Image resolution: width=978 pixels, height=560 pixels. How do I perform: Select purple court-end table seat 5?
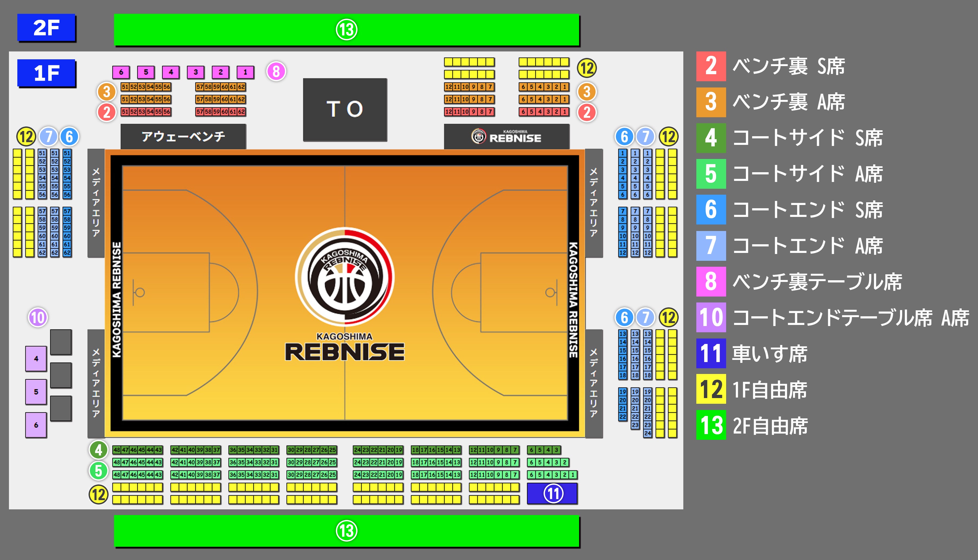tap(36, 392)
